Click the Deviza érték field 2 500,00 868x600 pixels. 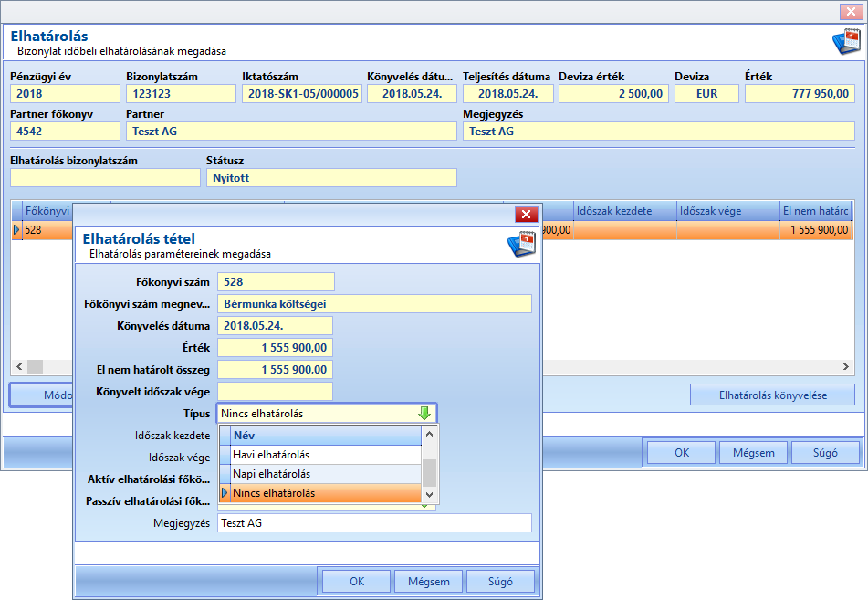pyautogui.click(x=613, y=94)
